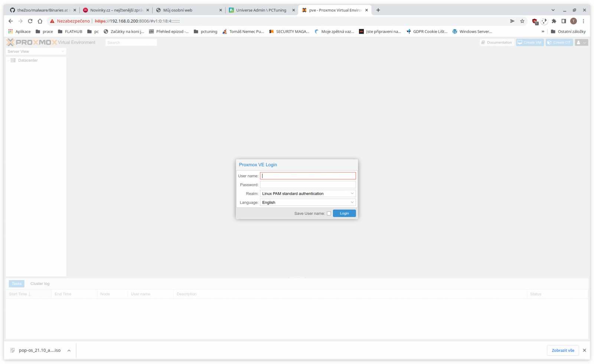Click the address bar URL
The width and height of the screenshot is (594, 364).
(x=137, y=21)
